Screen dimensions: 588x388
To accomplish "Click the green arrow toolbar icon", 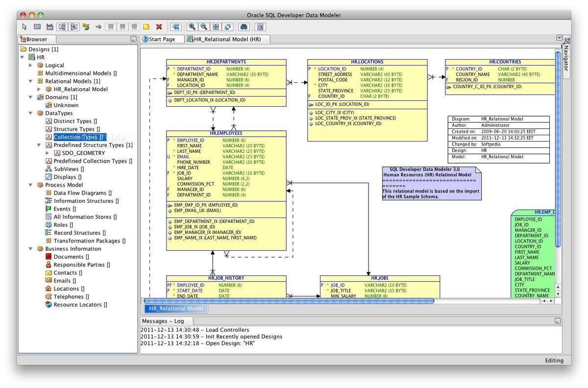I will [x=98, y=27].
